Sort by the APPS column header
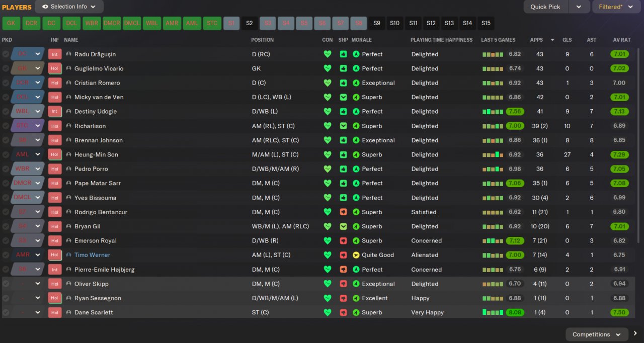 pos(536,40)
